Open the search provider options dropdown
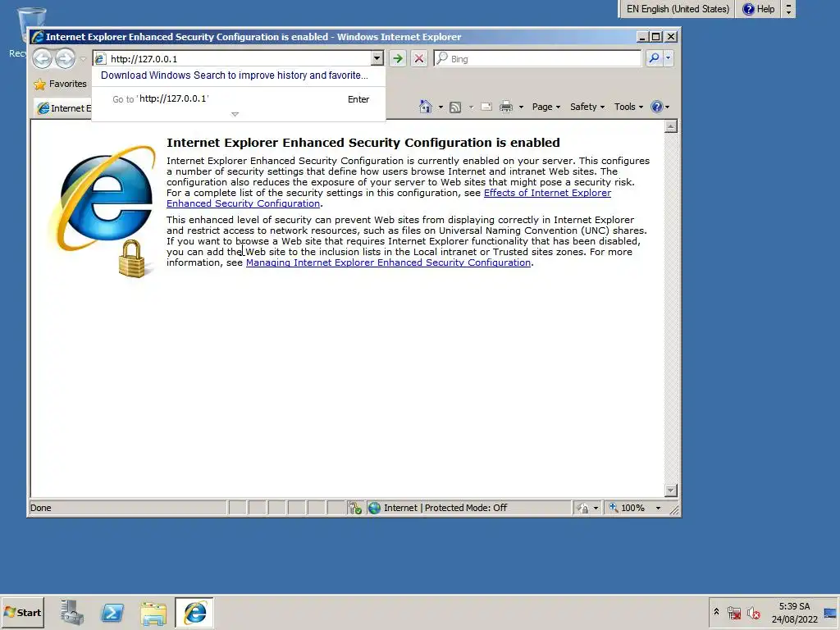The image size is (840, 630). click(668, 58)
